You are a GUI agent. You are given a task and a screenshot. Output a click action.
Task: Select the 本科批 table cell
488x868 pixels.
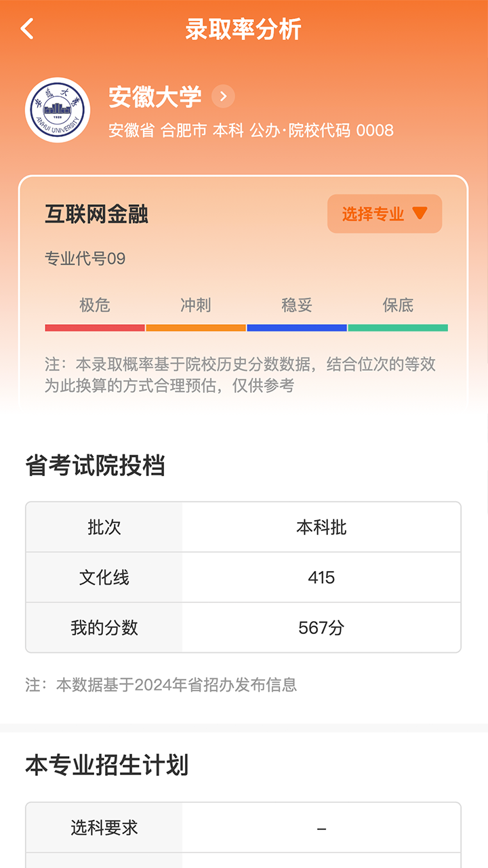pos(322,527)
